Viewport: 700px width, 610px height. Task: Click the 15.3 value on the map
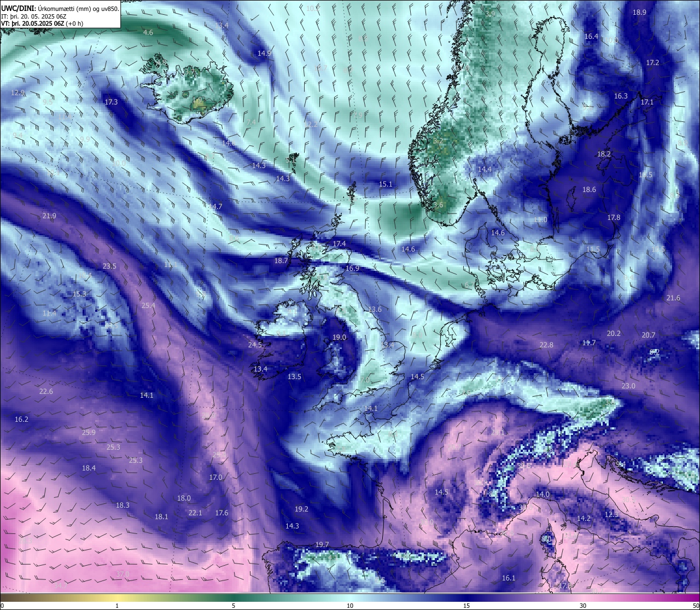coord(79,294)
